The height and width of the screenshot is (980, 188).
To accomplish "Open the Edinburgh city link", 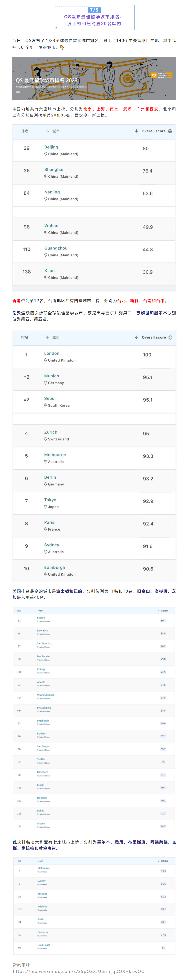I will 54,567.
